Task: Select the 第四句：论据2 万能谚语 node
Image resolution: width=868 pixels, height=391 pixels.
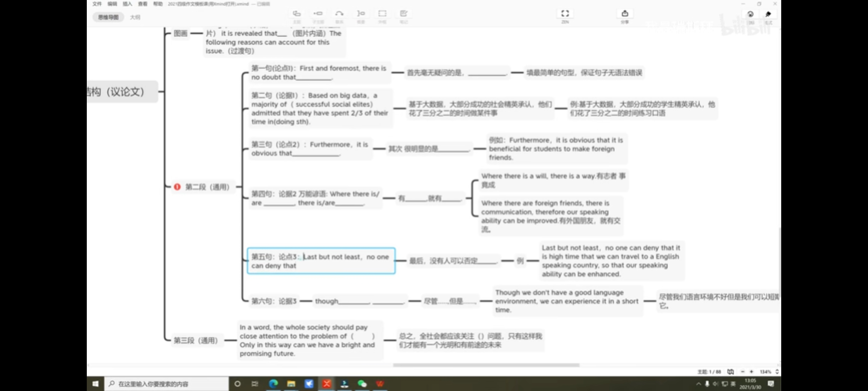Action: pos(315,198)
